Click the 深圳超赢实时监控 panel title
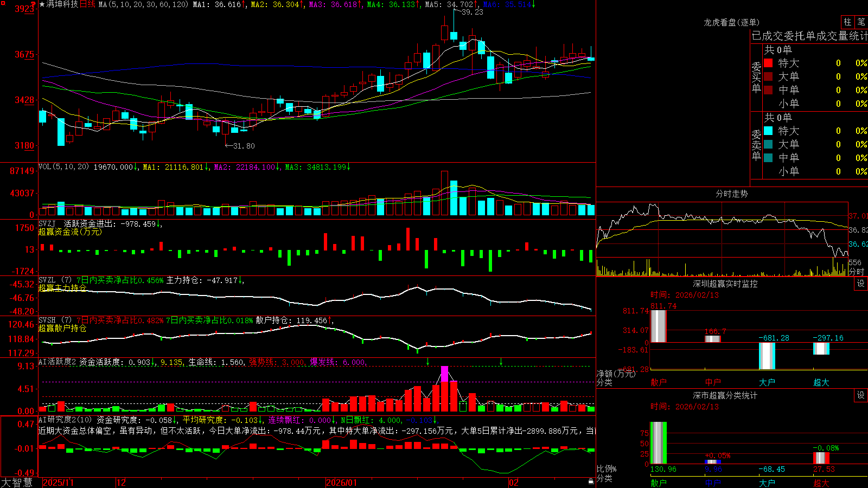 pos(725,284)
